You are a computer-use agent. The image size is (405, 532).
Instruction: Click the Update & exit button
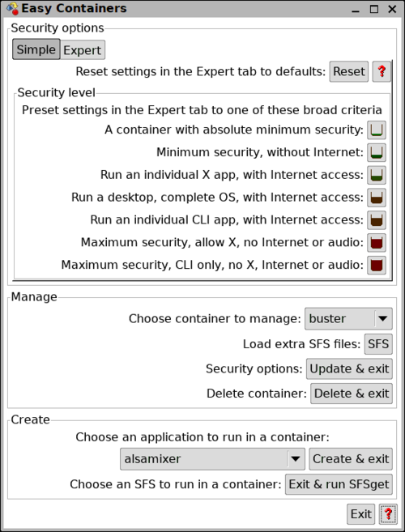coord(349,368)
